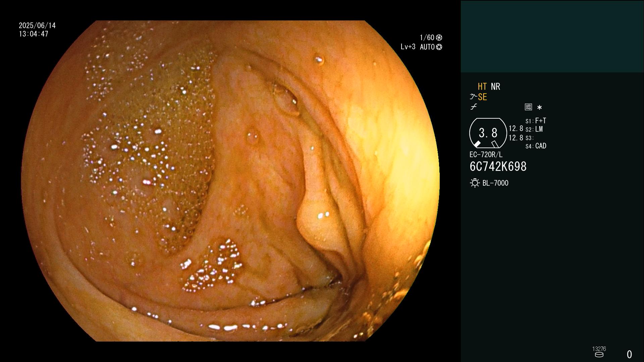Click the enhancement curve icon beside SE
This screenshot has height=362, width=644.
[x=473, y=97]
